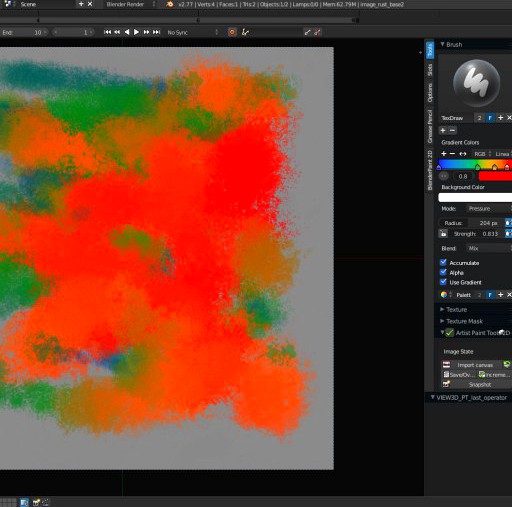
Task: Uncheck the Use Gradient checkbox
Action: [443, 282]
